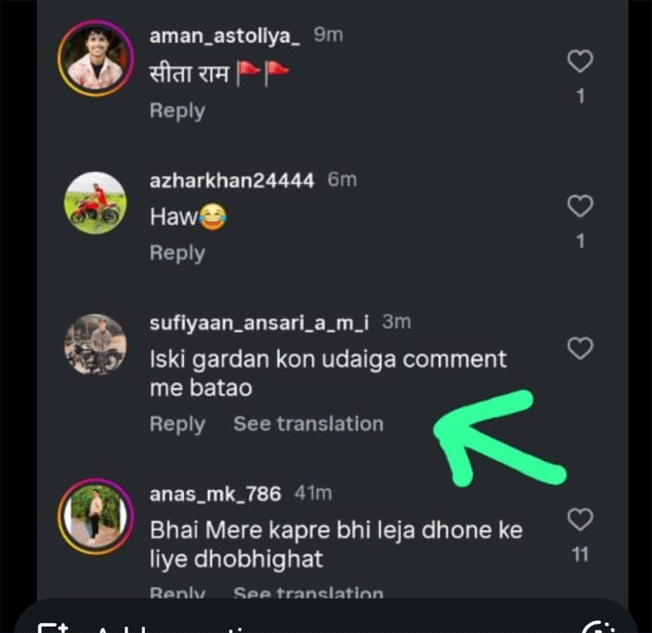See translation of the 'Iski gardan' comment

(x=308, y=424)
